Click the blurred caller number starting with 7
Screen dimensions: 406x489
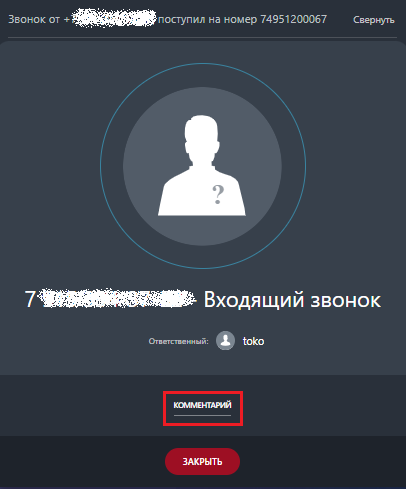pyautogui.click(x=110, y=299)
